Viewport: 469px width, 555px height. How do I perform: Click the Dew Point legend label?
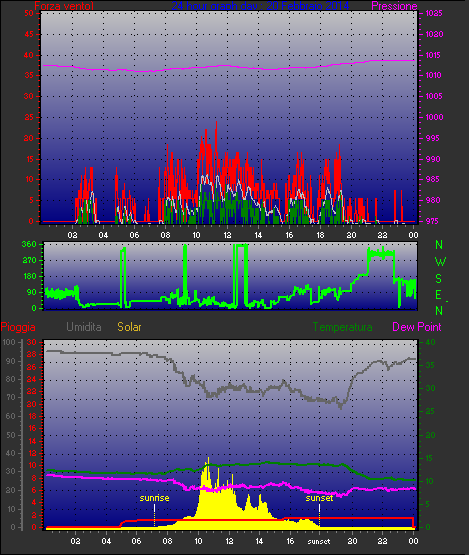[417, 327]
